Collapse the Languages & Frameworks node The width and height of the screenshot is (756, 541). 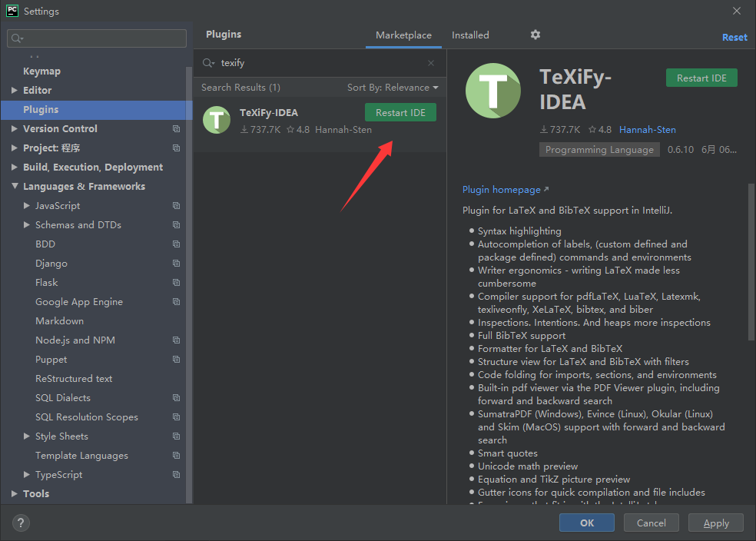pos(15,186)
